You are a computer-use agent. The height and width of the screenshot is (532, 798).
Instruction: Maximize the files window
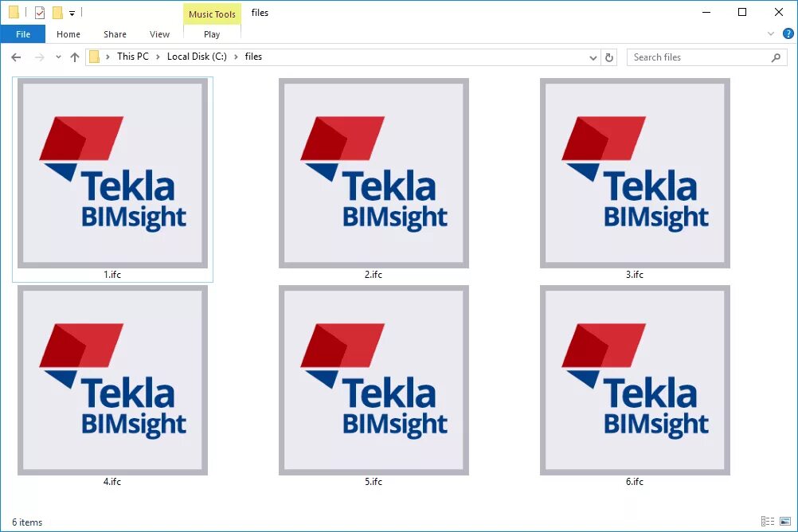(742, 12)
